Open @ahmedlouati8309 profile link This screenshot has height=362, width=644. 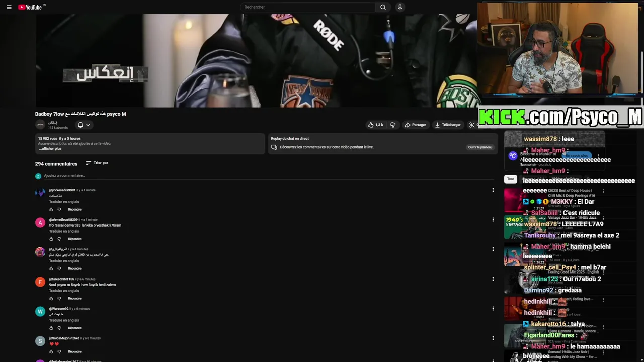pyautogui.click(x=63, y=220)
